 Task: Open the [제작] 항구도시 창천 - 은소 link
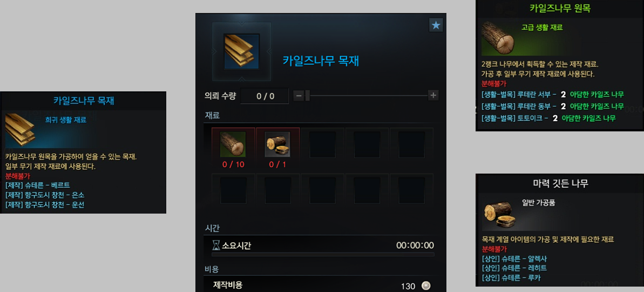pyautogui.click(x=45, y=195)
